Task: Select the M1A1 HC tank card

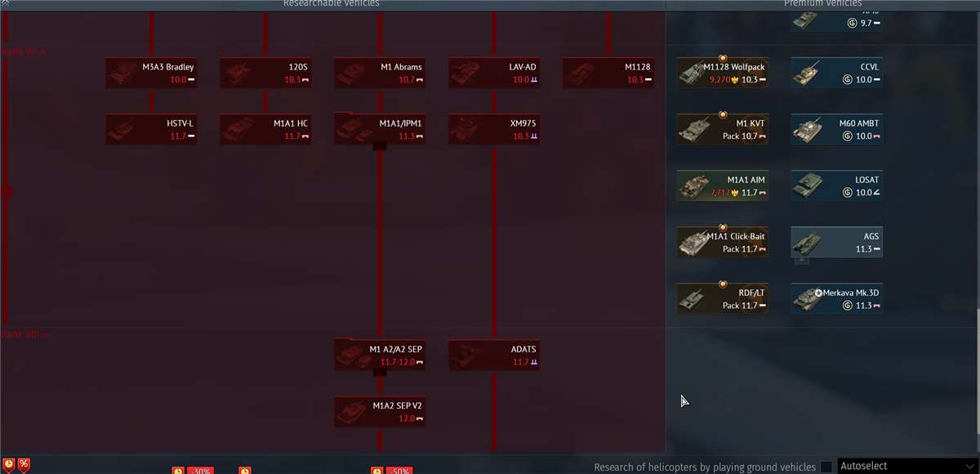Action: (x=265, y=129)
